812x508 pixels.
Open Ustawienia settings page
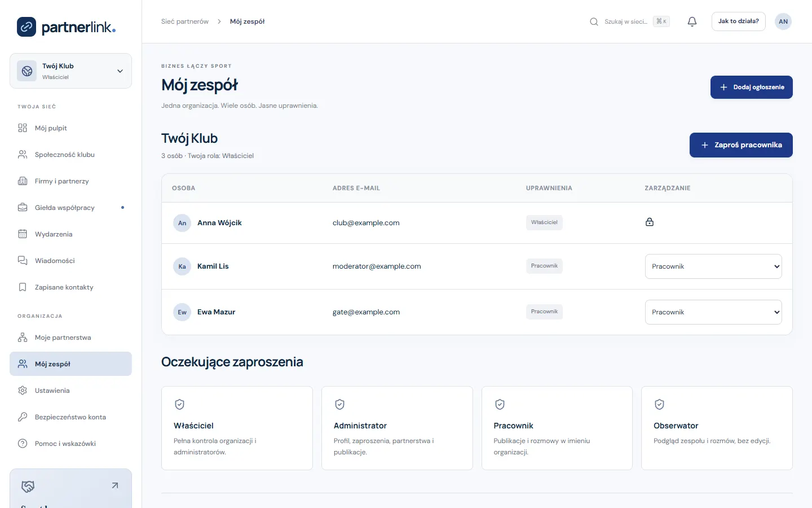pyautogui.click(x=70, y=391)
